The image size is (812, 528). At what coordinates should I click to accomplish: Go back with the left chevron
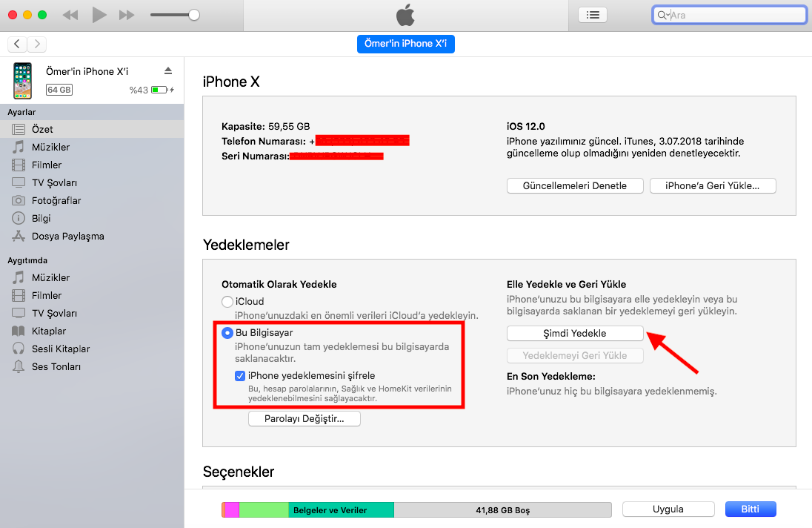click(17, 44)
